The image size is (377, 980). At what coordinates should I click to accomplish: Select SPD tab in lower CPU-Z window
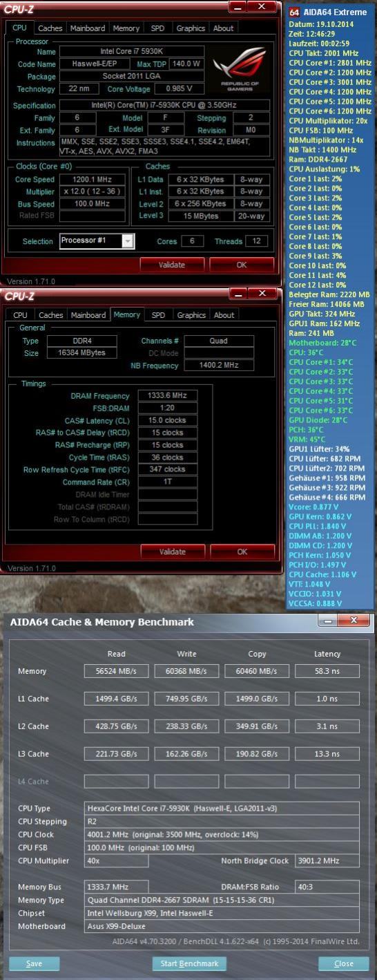click(x=159, y=315)
